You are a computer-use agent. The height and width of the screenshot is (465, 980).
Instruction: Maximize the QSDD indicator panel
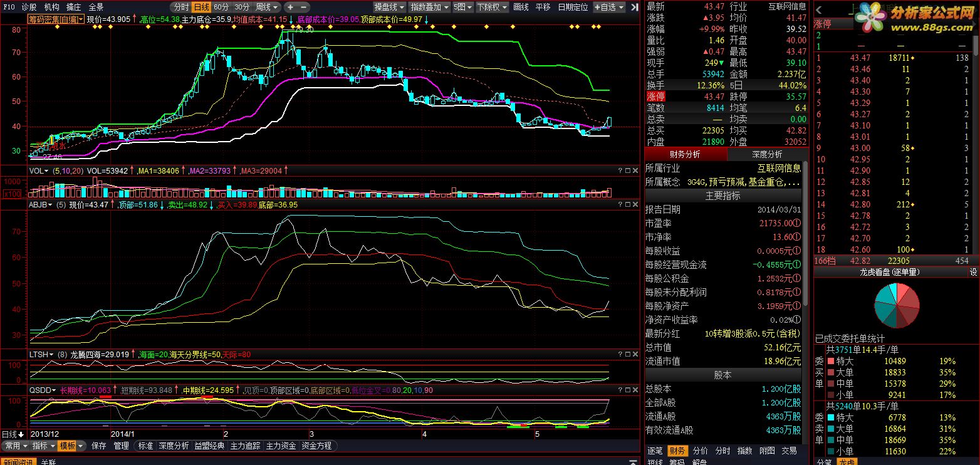coord(628,390)
